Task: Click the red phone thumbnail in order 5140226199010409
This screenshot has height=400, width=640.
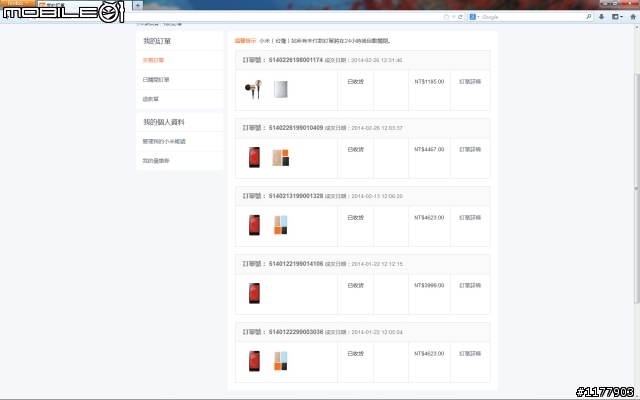Action: click(x=254, y=157)
